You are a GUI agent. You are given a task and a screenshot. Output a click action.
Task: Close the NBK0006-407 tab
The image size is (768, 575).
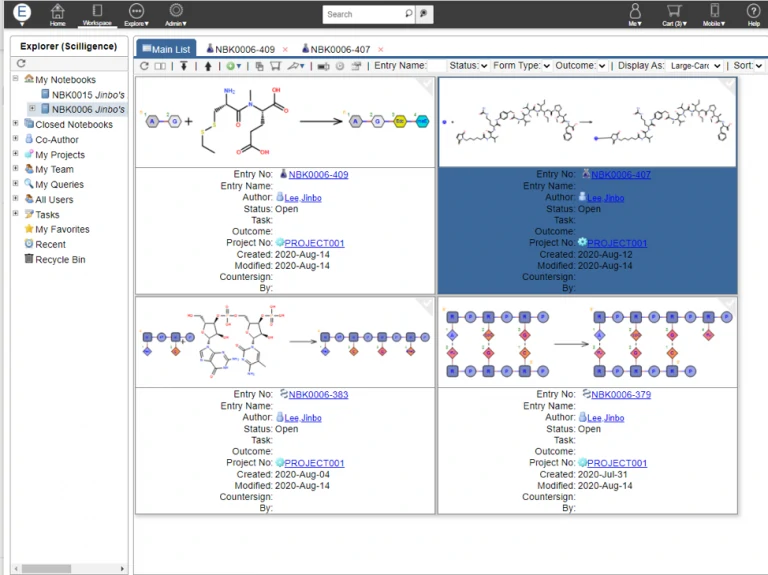pos(380,49)
